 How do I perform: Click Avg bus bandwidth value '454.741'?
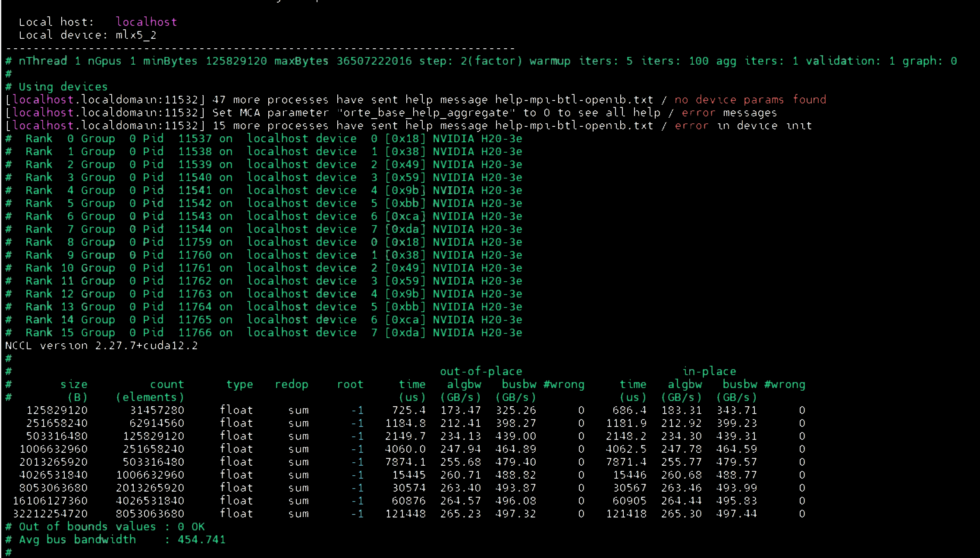202,539
